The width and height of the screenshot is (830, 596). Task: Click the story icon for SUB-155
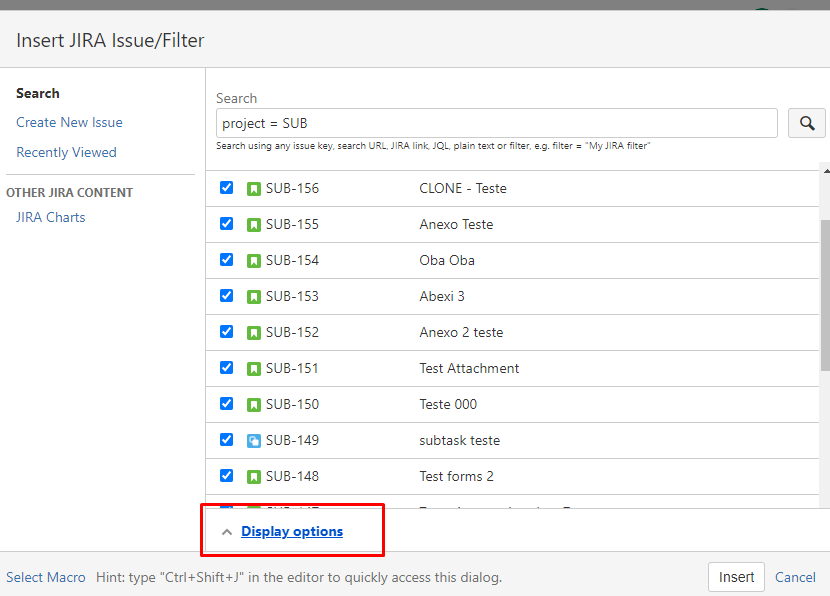[x=254, y=225]
